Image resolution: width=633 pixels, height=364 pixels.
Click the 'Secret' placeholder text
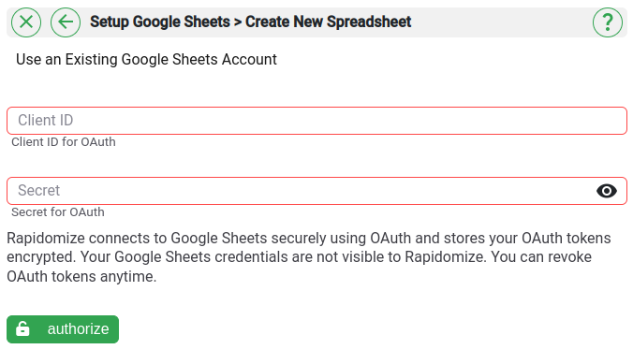click(x=38, y=191)
